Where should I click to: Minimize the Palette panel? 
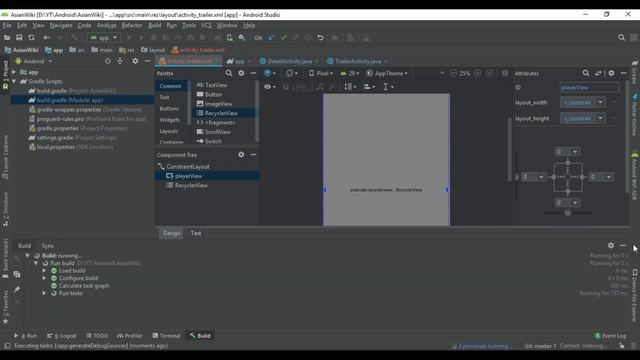pos(253,73)
